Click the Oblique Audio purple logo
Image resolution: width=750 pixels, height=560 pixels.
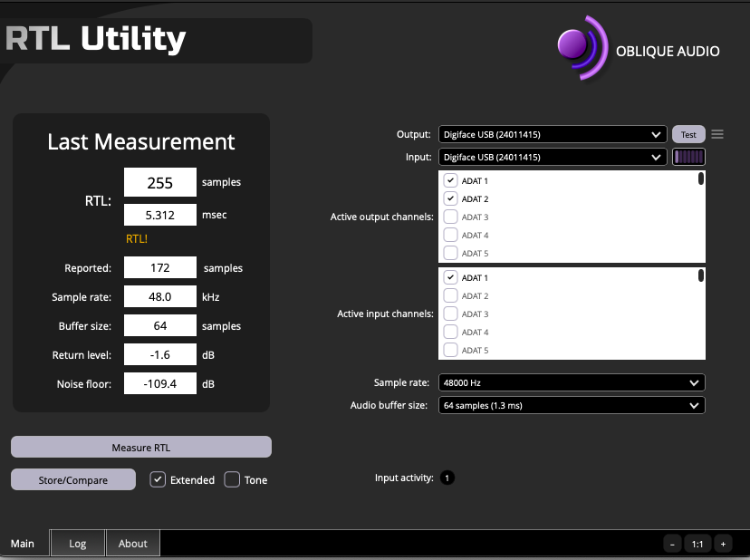583,48
